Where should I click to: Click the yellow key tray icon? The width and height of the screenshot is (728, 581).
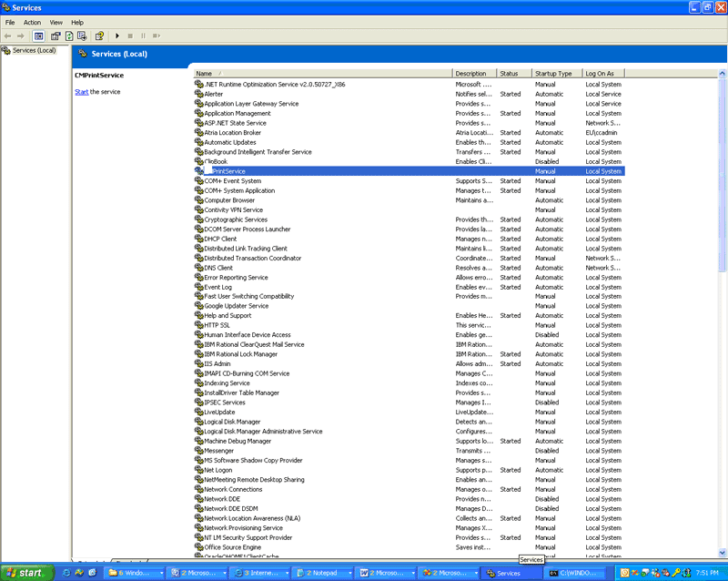click(676, 573)
